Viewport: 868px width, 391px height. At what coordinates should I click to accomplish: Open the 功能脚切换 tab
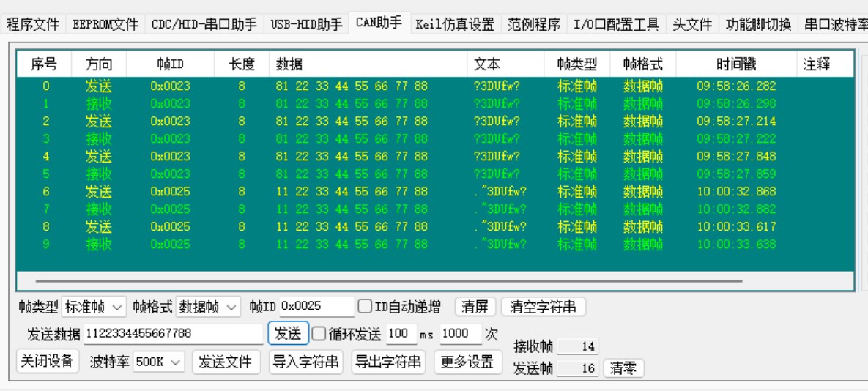point(758,24)
